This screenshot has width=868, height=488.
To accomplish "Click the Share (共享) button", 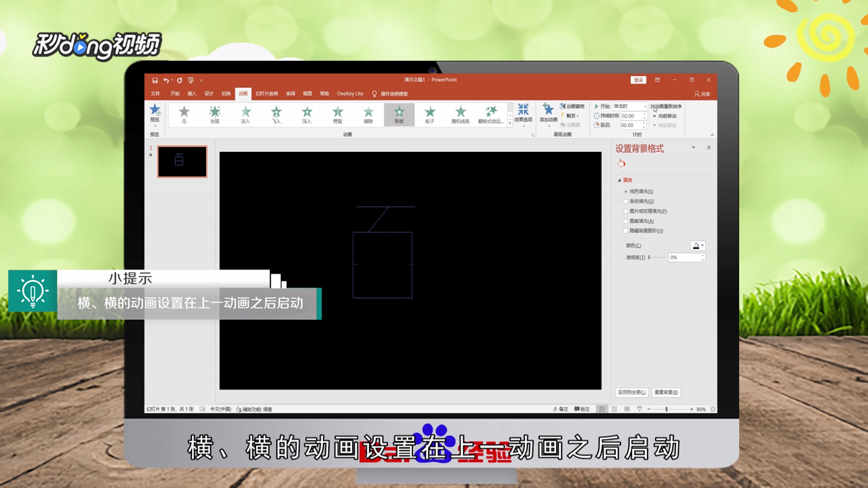I will pyautogui.click(x=702, y=94).
